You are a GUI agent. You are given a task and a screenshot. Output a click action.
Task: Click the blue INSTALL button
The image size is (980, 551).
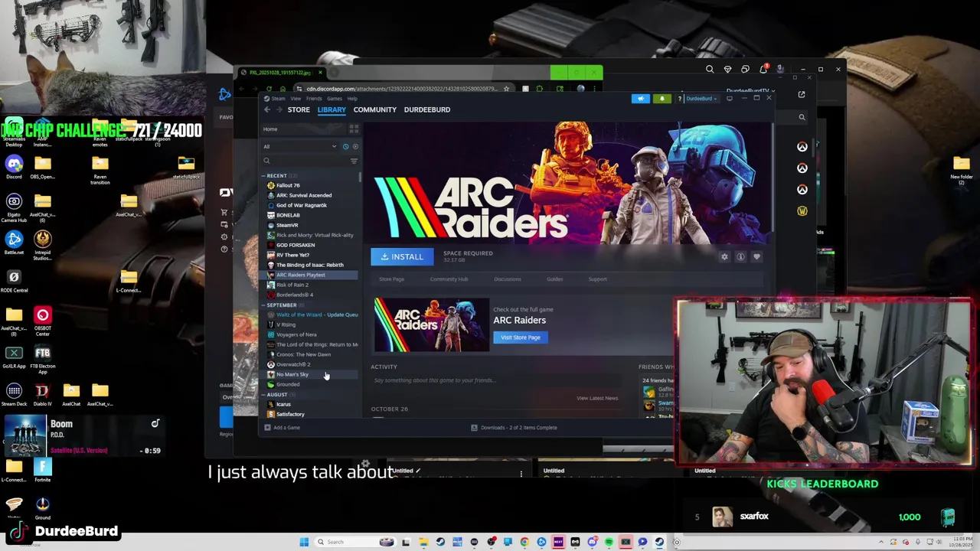pyautogui.click(x=402, y=256)
